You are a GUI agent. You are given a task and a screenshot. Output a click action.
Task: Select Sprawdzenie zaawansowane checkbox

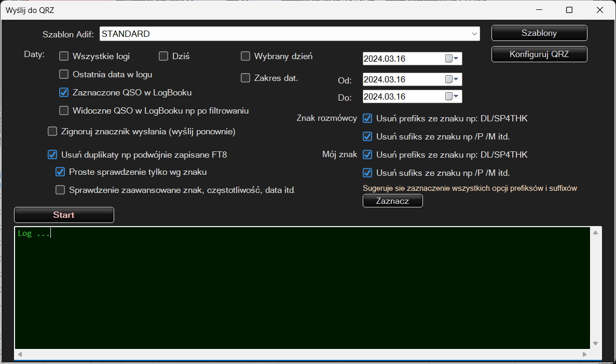tap(60, 190)
